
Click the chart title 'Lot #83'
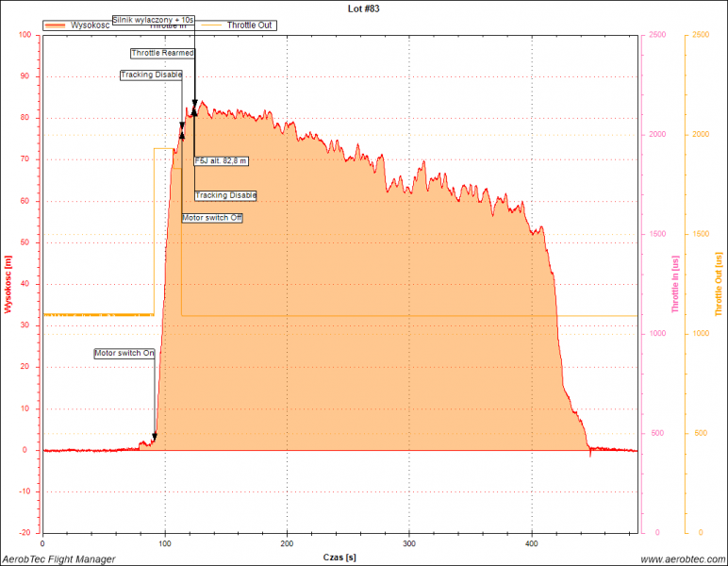[363, 8]
